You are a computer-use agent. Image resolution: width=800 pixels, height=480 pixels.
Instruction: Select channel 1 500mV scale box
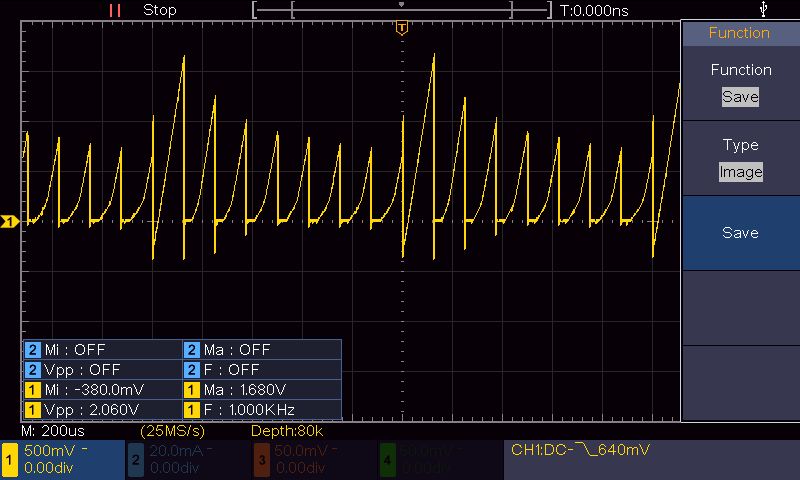[x=62, y=459]
